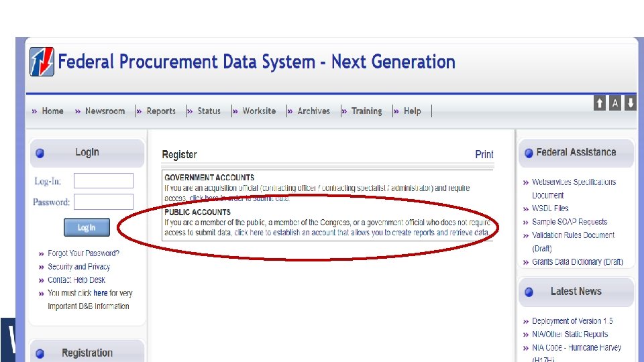Decrease font size with down arrow icon
The height and width of the screenshot is (362, 644).
(x=630, y=103)
